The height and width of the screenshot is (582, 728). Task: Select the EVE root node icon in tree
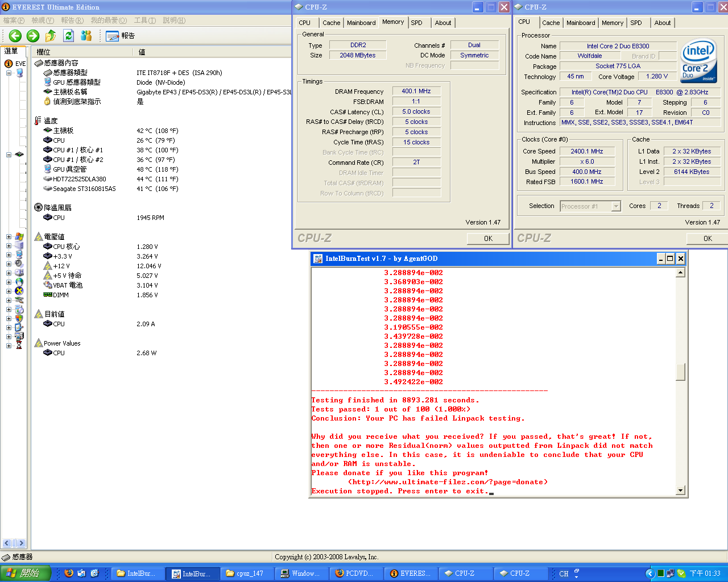point(9,64)
